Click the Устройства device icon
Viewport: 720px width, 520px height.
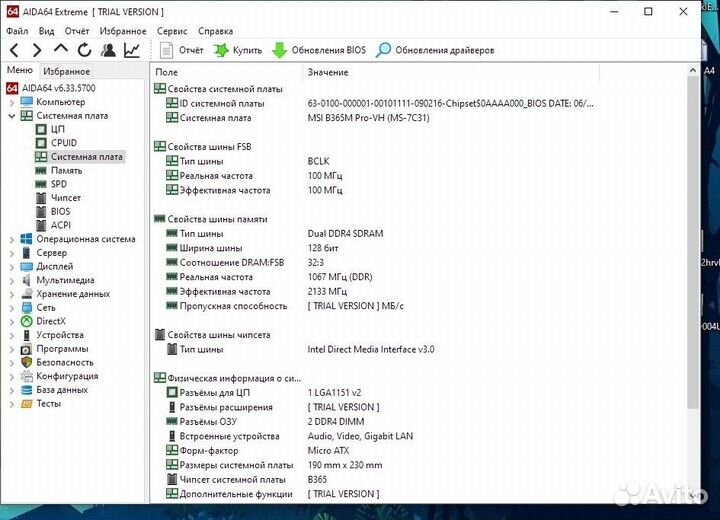27,335
